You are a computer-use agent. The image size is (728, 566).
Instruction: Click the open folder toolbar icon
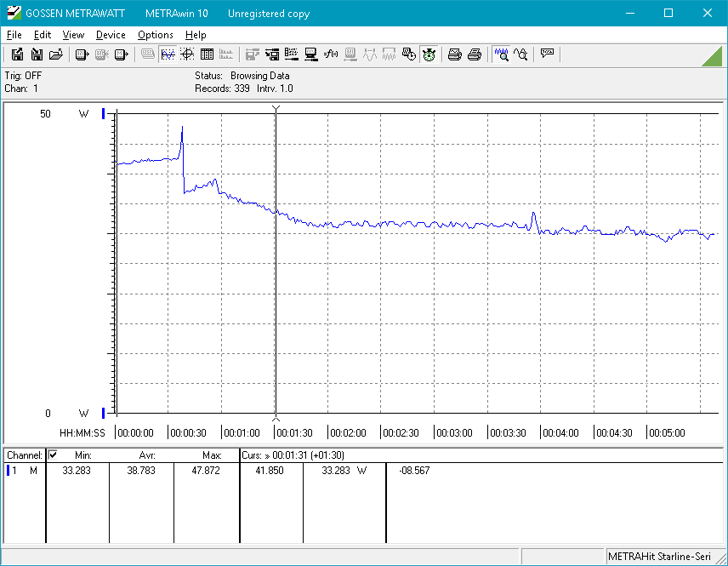56,54
